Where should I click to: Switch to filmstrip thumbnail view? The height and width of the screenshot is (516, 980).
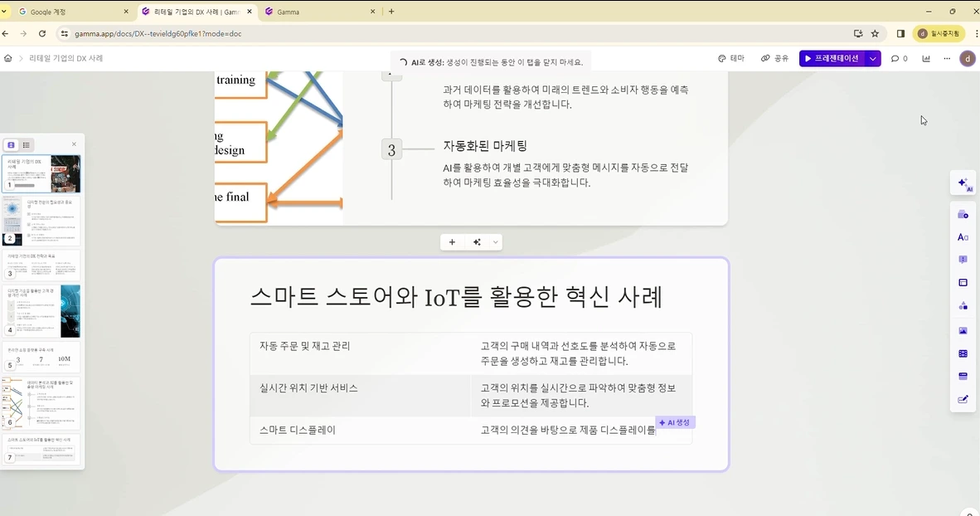click(12, 145)
